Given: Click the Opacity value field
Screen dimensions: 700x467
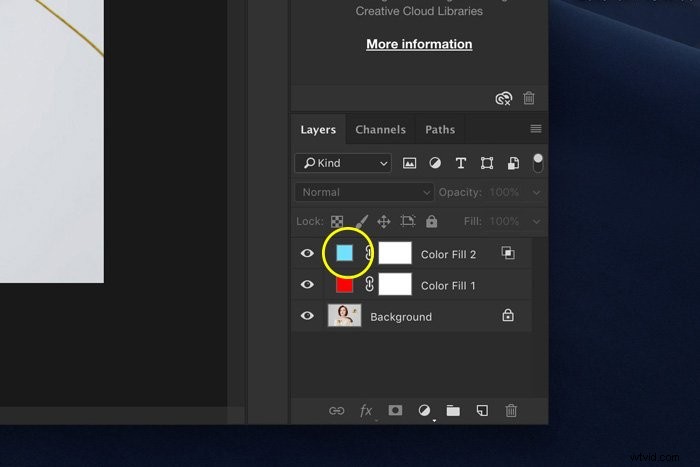Looking at the screenshot, I should [504, 192].
